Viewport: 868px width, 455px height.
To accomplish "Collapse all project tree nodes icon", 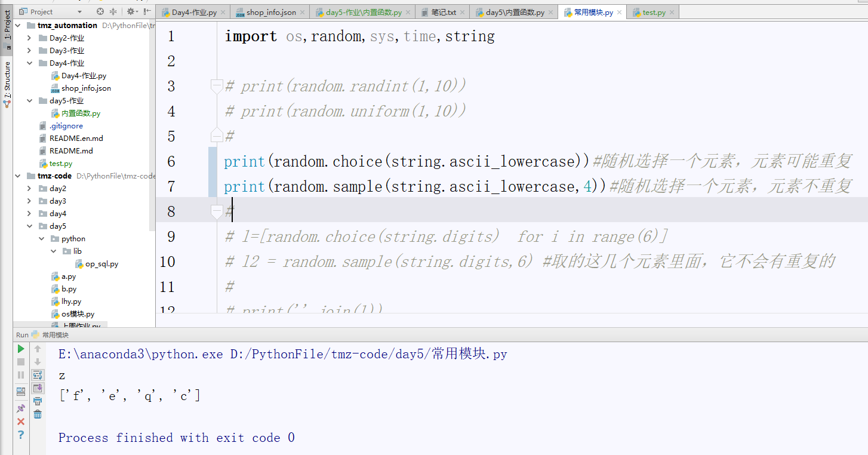I will (x=113, y=11).
